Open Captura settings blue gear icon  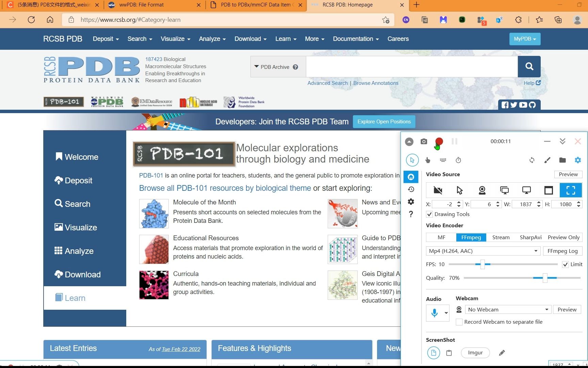coord(578,160)
